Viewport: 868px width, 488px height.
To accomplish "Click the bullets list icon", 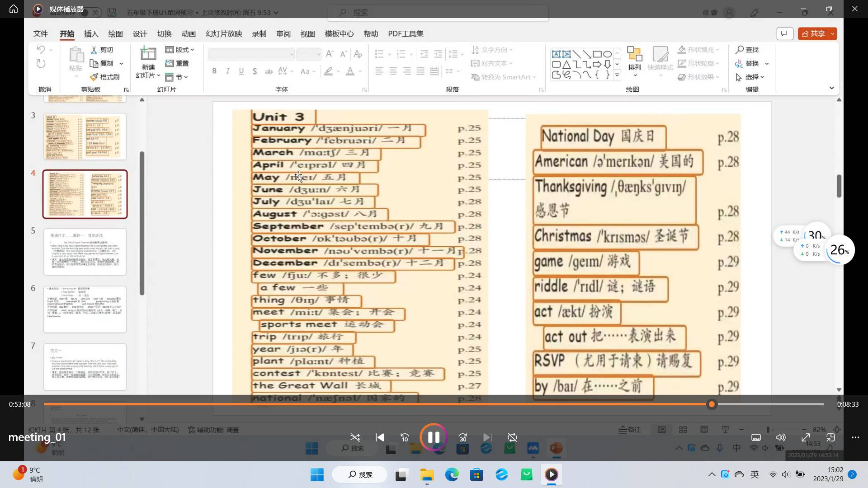I will pyautogui.click(x=379, y=54).
